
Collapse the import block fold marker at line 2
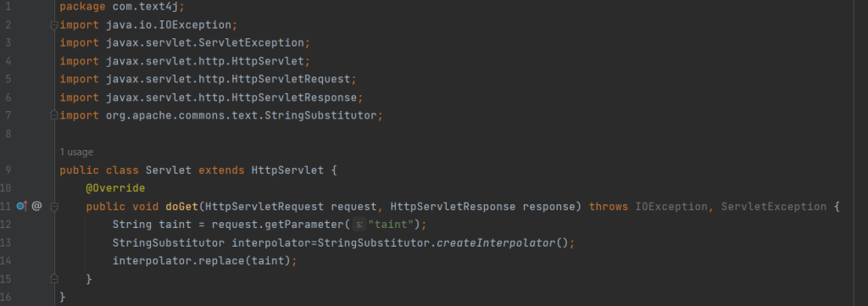(54, 25)
